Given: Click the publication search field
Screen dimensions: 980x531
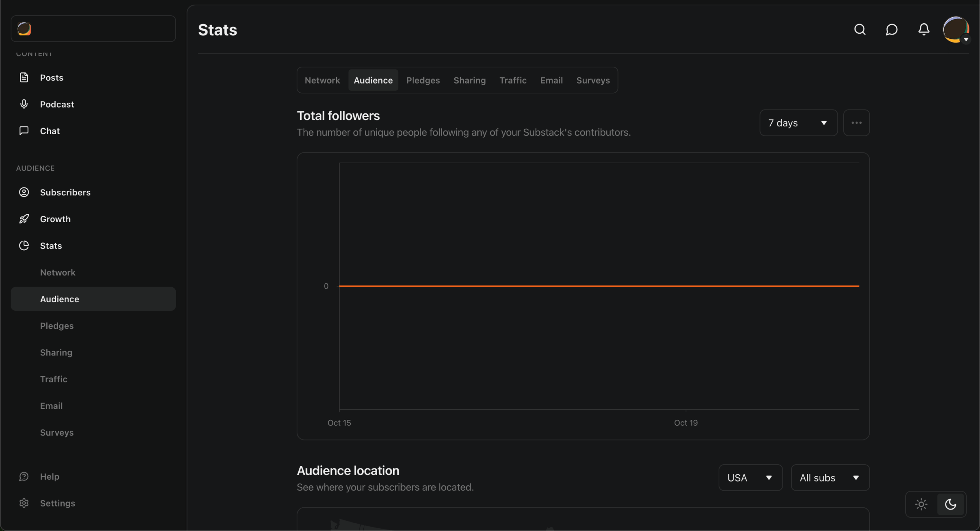Looking at the screenshot, I should (93, 29).
